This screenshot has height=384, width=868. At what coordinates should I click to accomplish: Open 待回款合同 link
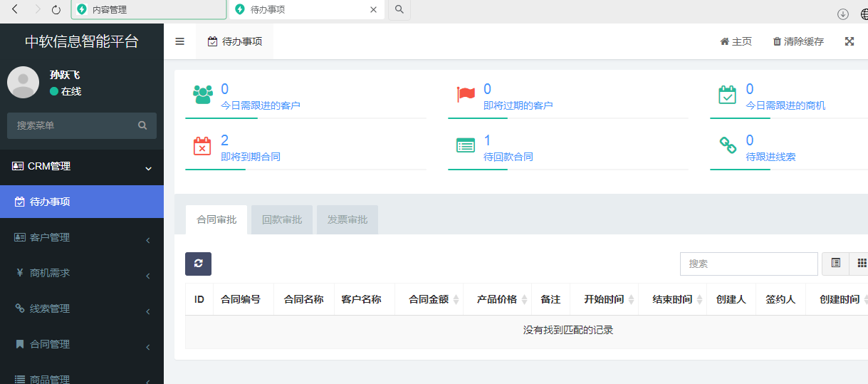click(508, 157)
